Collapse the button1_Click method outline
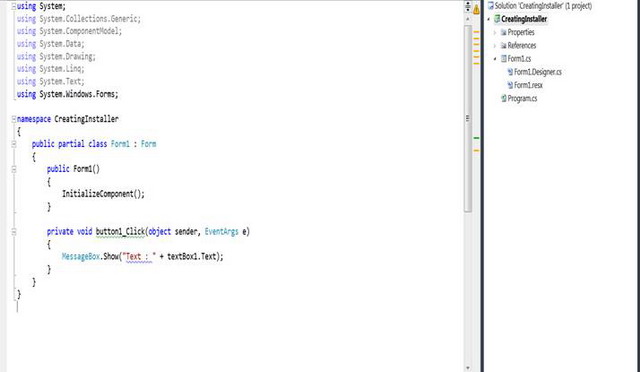 pos(14,232)
